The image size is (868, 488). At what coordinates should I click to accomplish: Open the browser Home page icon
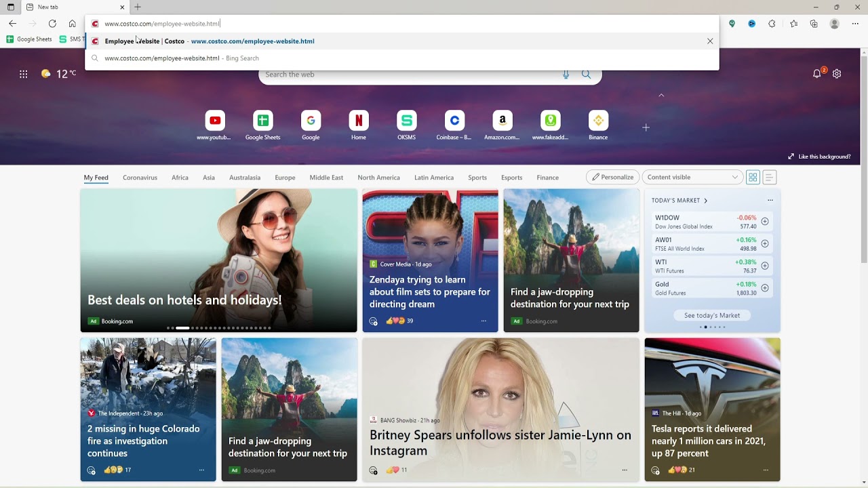72,24
